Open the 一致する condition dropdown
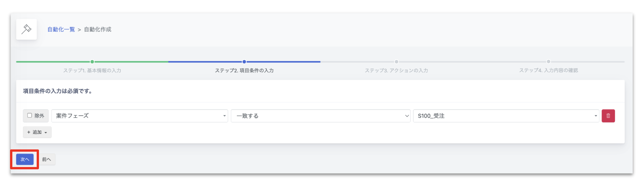Image resolution: width=644 pixels, height=188 pixels. coord(320,116)
